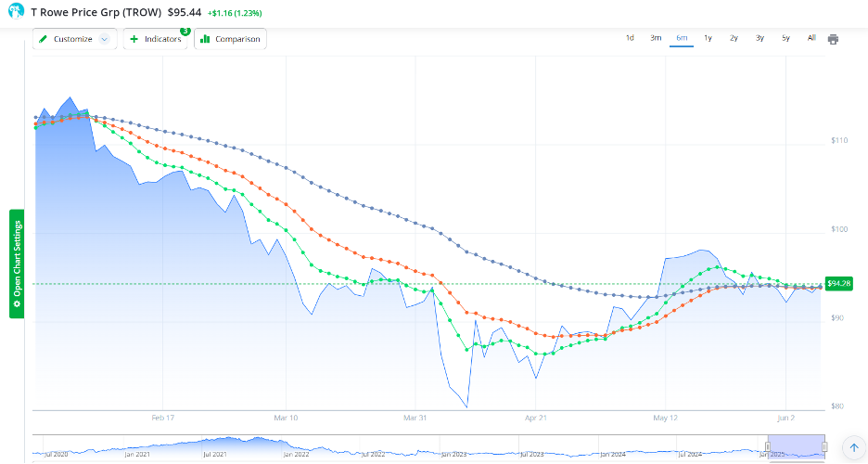Image resolution: width=868 pixels, height=464 pixels.
Task: Click the Feb 17 x-axis label
Action: [x=163, y=418]
